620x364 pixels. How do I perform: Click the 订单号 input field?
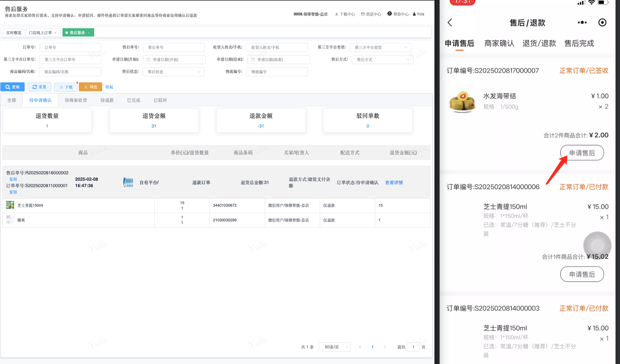coord(70,47)
